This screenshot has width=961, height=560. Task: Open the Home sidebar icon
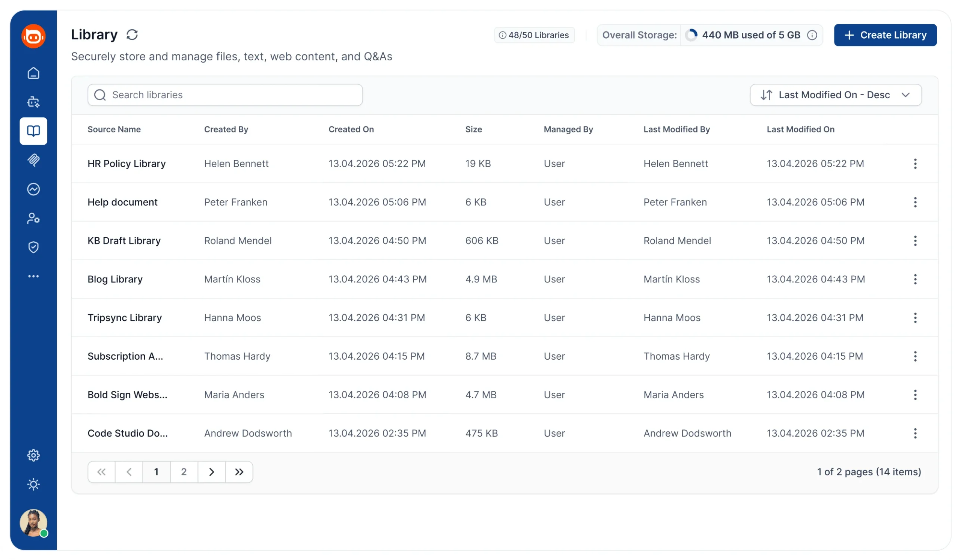(x=33, y=73)
